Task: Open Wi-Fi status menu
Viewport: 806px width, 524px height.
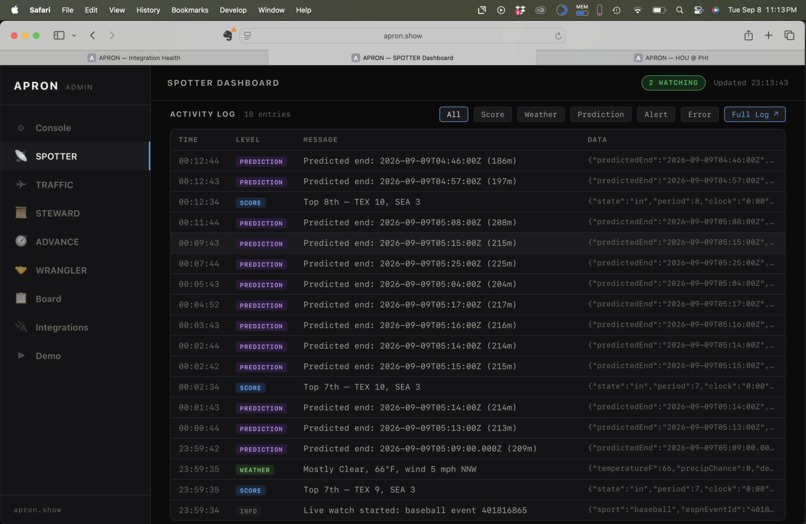Action: [637, 10]
